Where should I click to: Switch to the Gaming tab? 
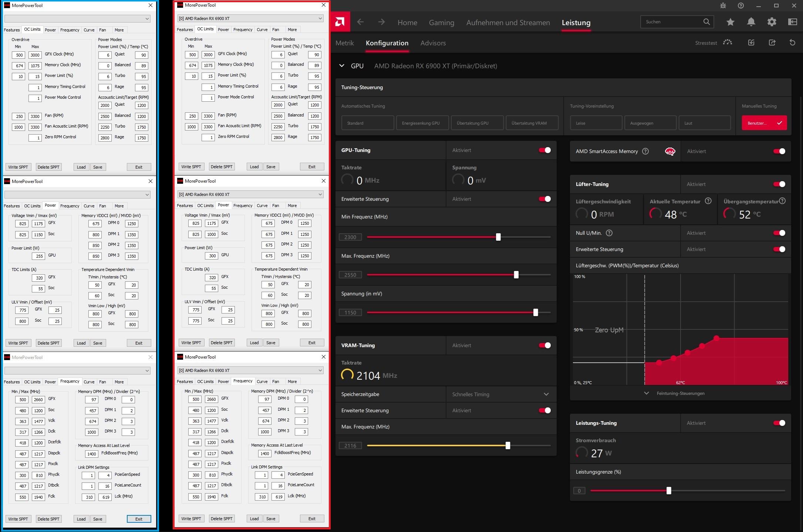coord(441,23)
